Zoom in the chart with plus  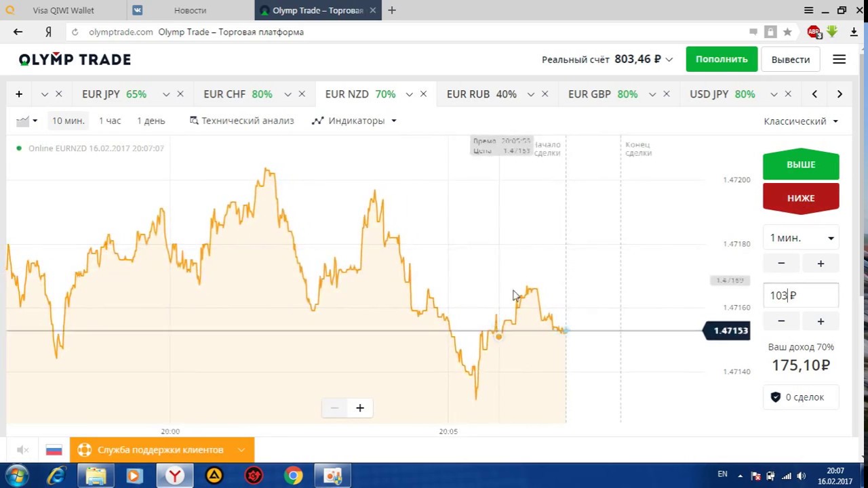point(360,407)
